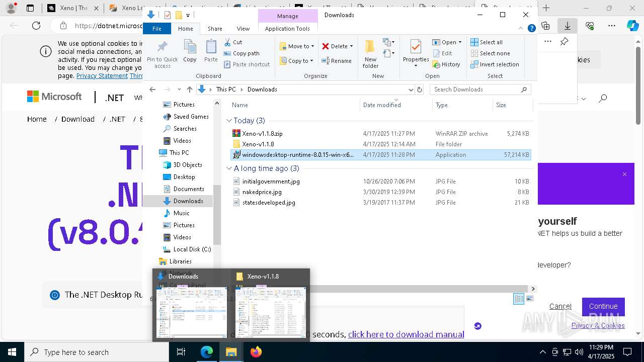Open Explorer Help question mark icon
The width and height of the screenshot is (644, 362).
[531, 29]
